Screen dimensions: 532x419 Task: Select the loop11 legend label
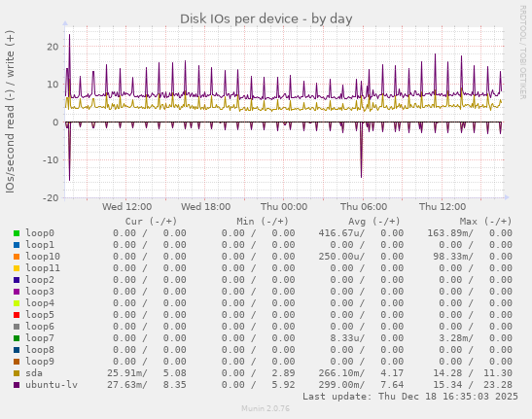(x=43, y=268)
